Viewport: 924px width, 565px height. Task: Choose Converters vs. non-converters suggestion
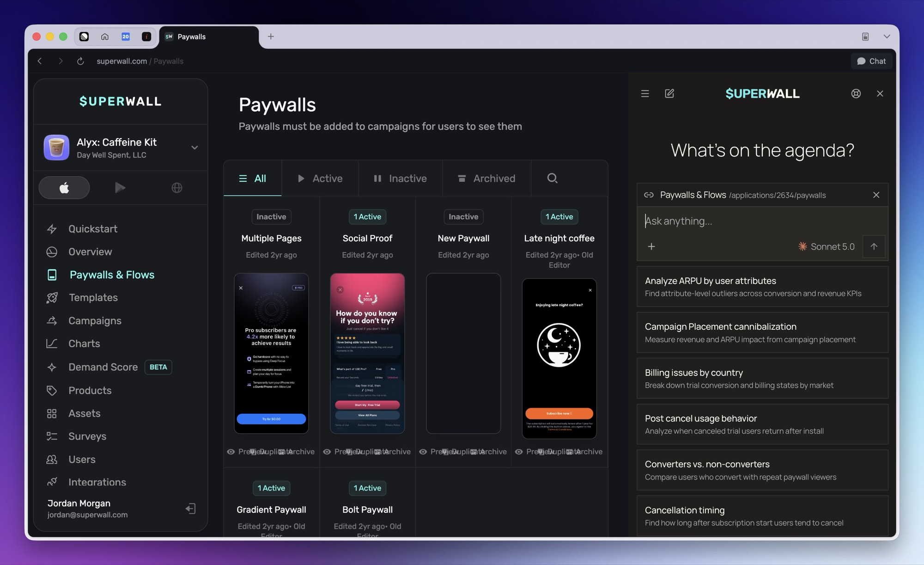(762, 470)
